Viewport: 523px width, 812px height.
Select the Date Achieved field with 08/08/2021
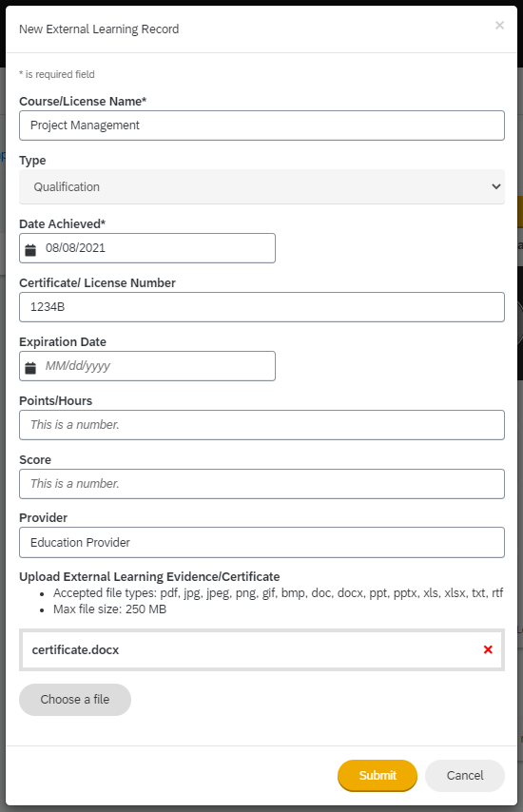[147, 248]
